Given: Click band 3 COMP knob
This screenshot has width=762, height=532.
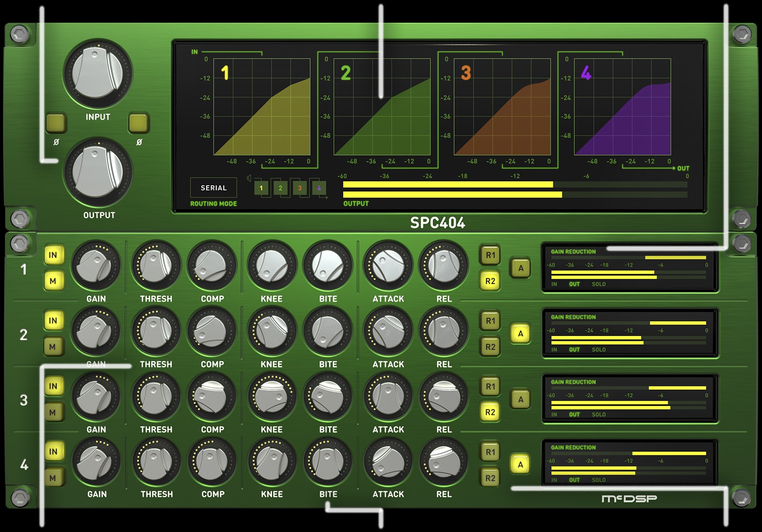Looking at the screenshot, I should click(212, 397).
